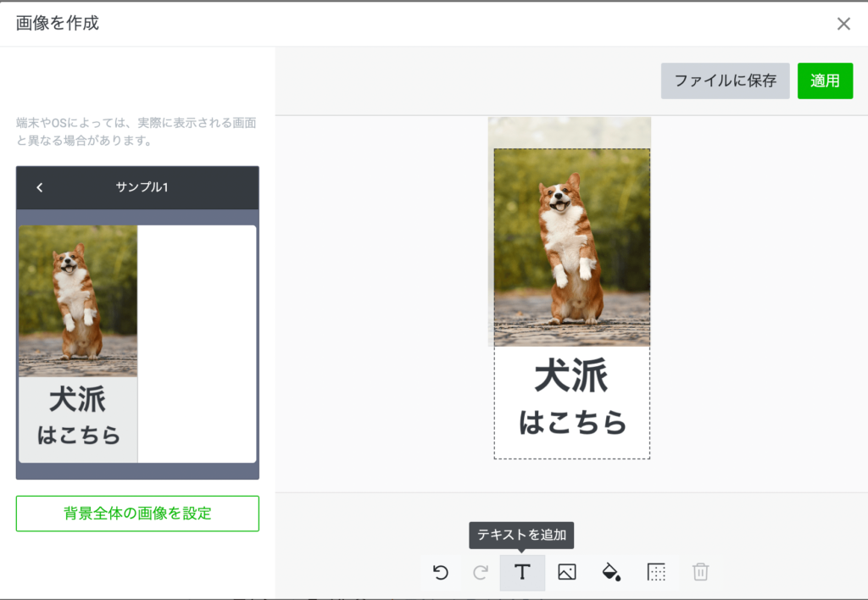Close the 画像を作成 dialog
This screenshot has height=600, width=868.
pyautogui.click(x=843, y=24)
